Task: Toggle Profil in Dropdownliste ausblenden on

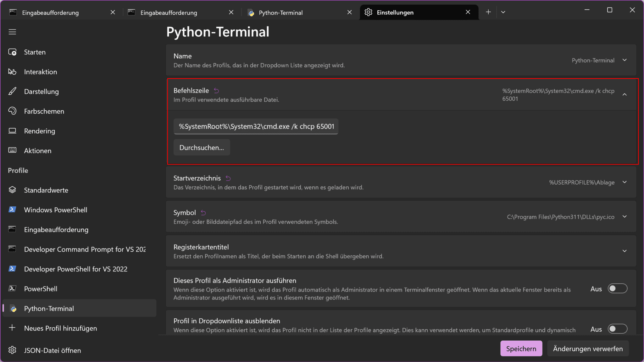Action: 617,329
